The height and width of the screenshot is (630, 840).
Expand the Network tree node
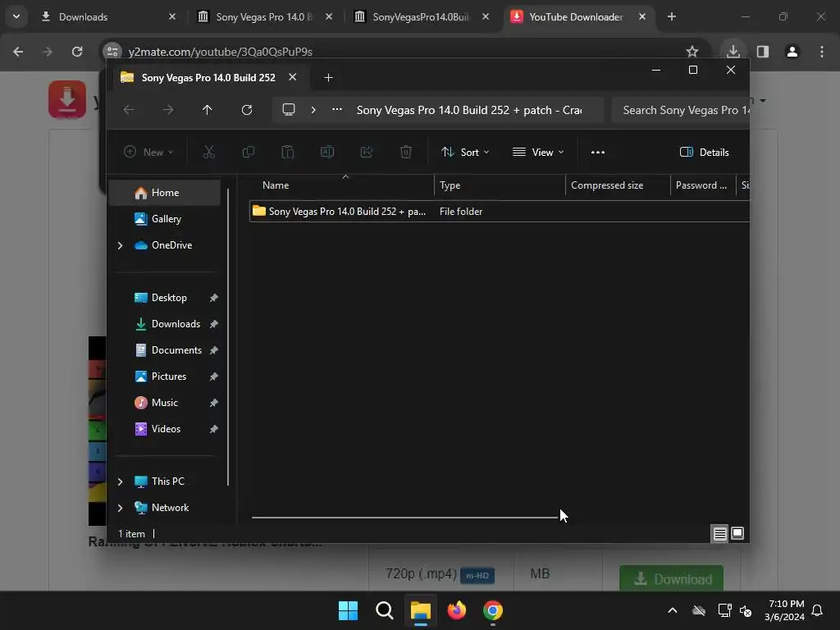coord(120,508)
